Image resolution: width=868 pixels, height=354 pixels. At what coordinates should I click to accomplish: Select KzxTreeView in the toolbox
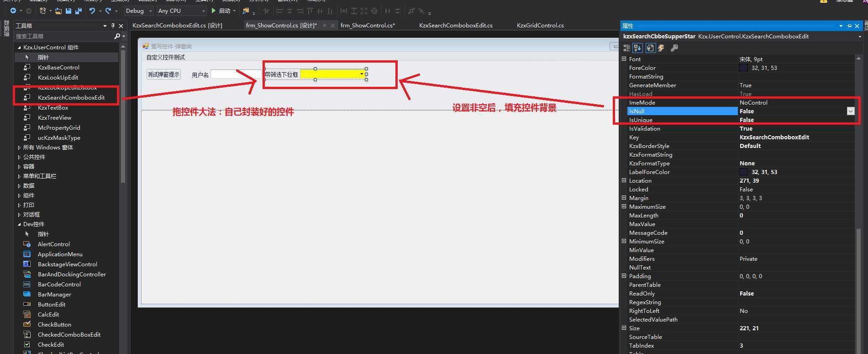(x=54, y=117)
